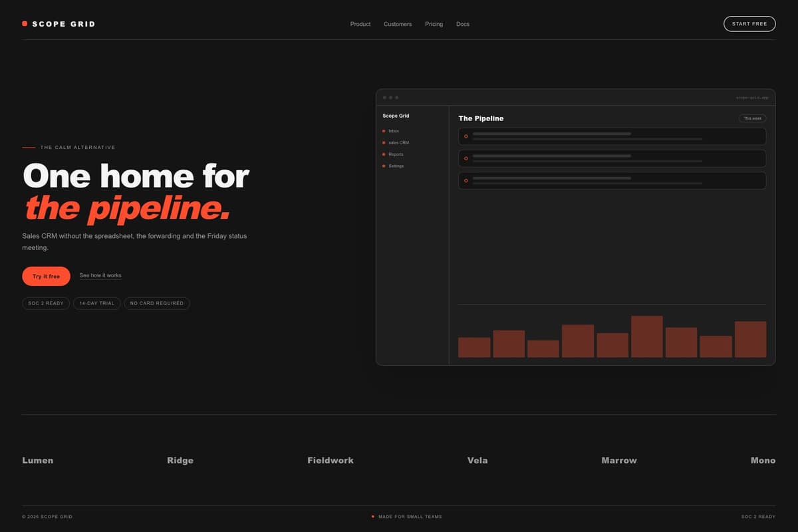
Task: Click the START FREE button
Action: click(749, 24)
